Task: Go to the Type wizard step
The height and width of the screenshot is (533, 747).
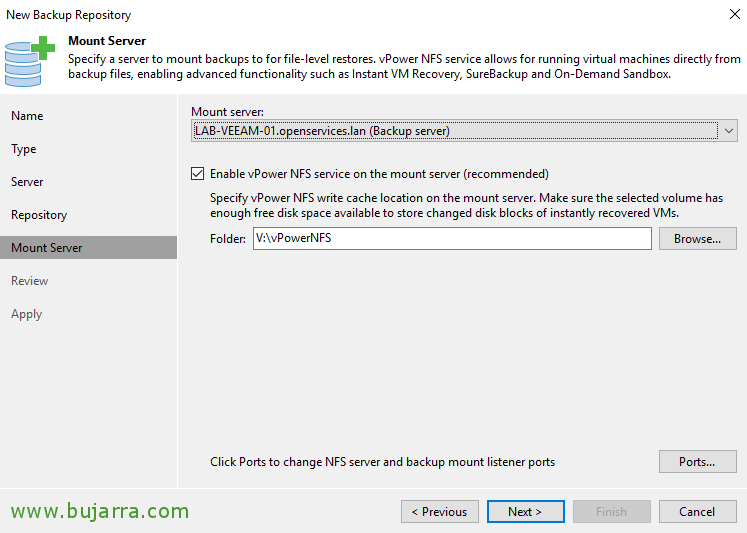Action: (x=24, y=149)
